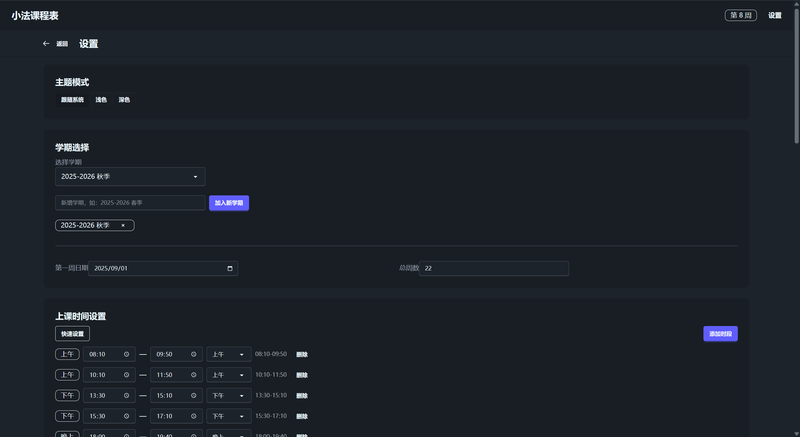Click the 第 8 周 week badge

[x=740, y=15]
